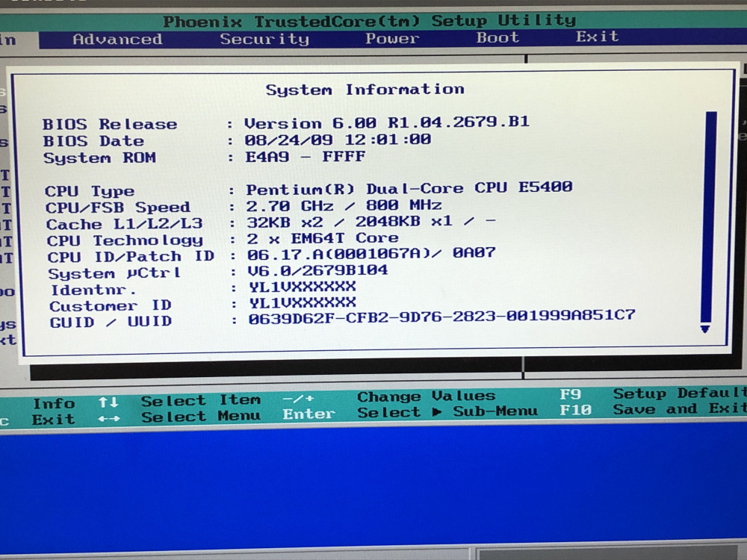Click the Exit help entry in footer
747x560 pixels.
53,420
